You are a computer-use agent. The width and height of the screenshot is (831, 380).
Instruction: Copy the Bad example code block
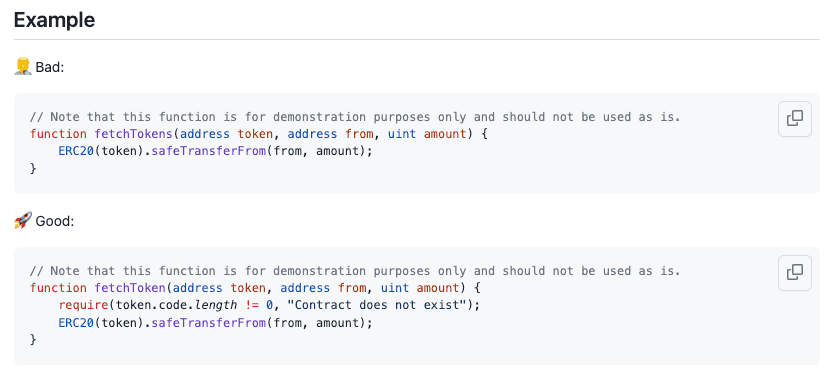794,119
